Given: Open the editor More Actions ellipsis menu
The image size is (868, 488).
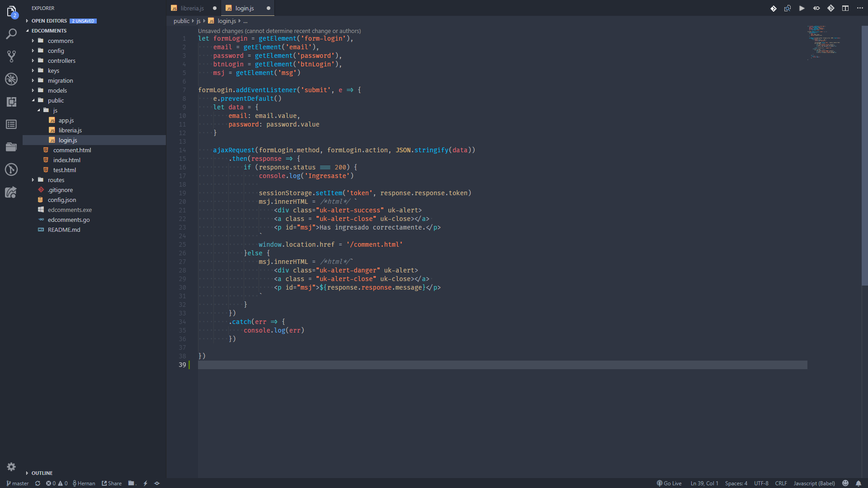Looking at the screenshot, I should coord(859,8).
